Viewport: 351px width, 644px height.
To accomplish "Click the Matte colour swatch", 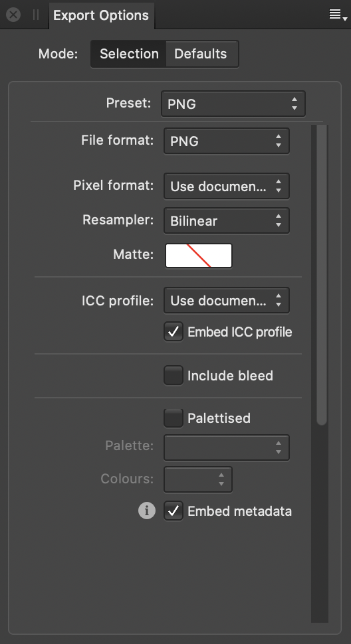I will coord(199,256).
